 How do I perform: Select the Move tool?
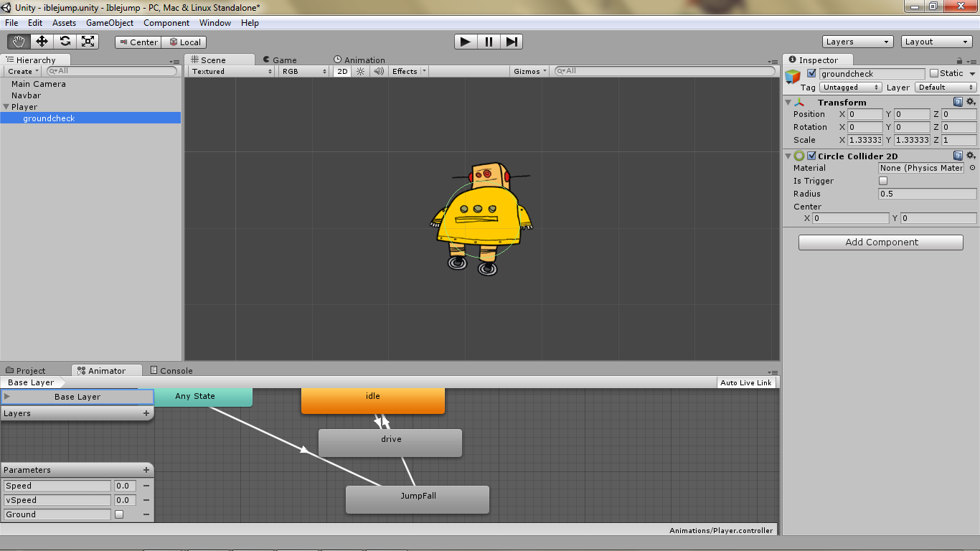[x=42, y=41]
